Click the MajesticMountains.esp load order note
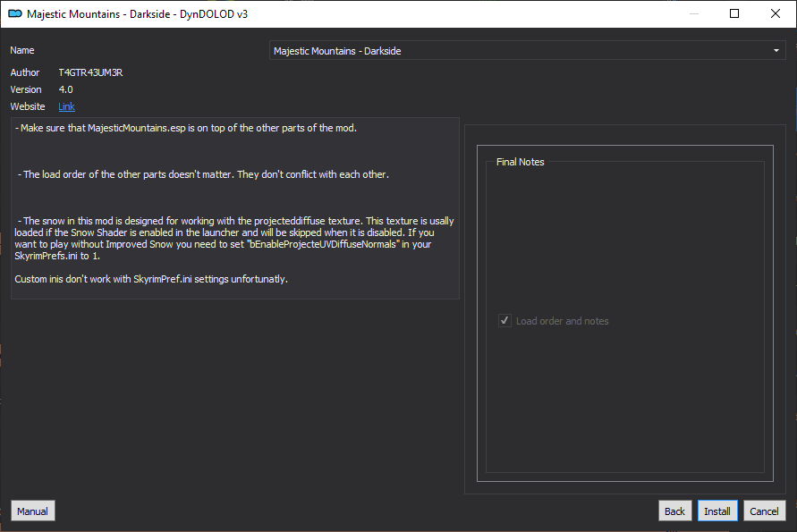Screen dimensions: 797x532 (x=186, y=128)
